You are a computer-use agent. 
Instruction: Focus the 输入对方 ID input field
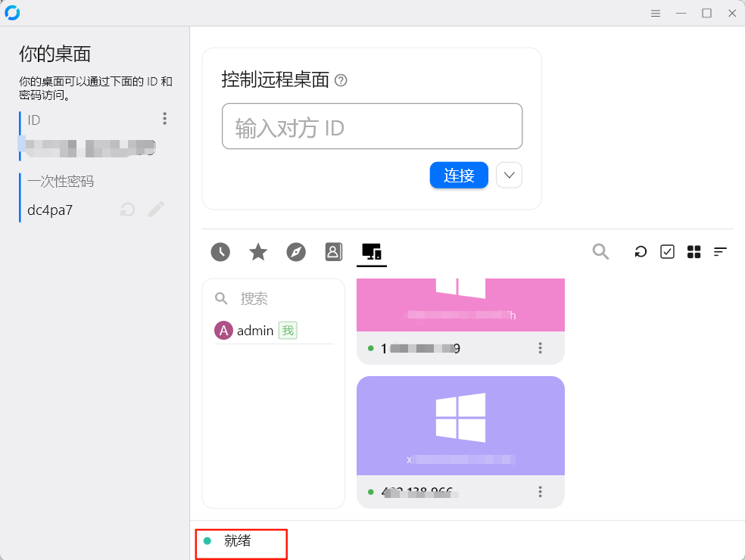pyautogui.click(x=372, y=126)
